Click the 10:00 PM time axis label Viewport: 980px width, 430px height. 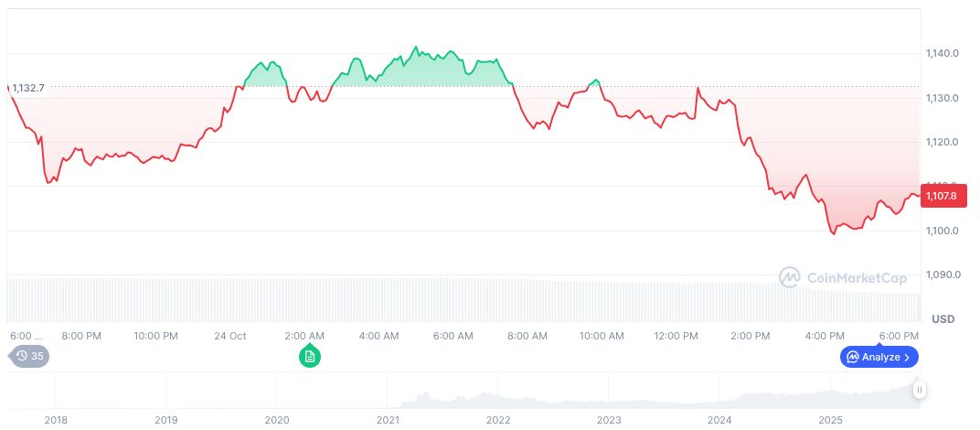[x=156, y=336]
